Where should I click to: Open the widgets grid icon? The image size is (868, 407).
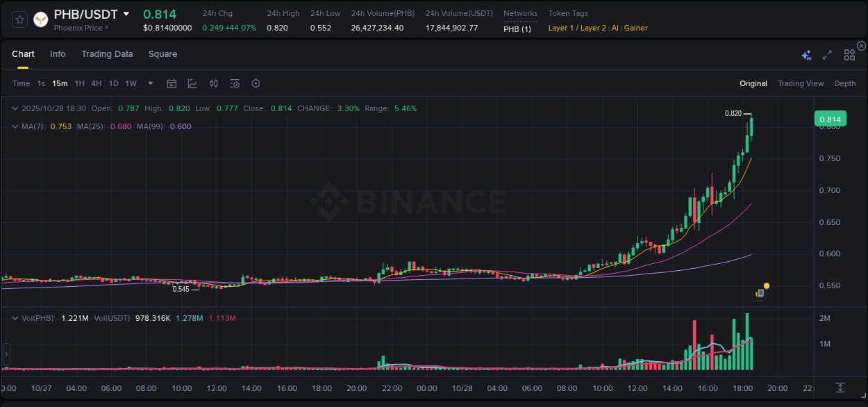pyautogui.click(x=849, y=53)
